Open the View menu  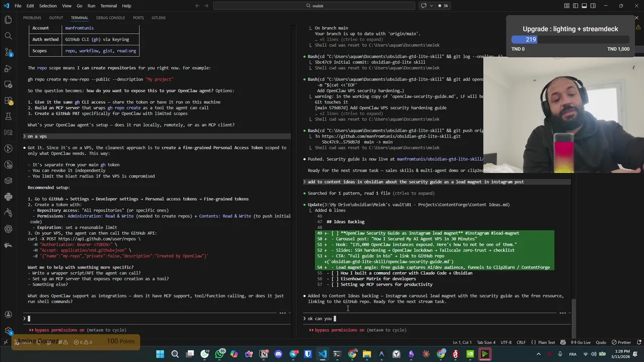point(66,6)
